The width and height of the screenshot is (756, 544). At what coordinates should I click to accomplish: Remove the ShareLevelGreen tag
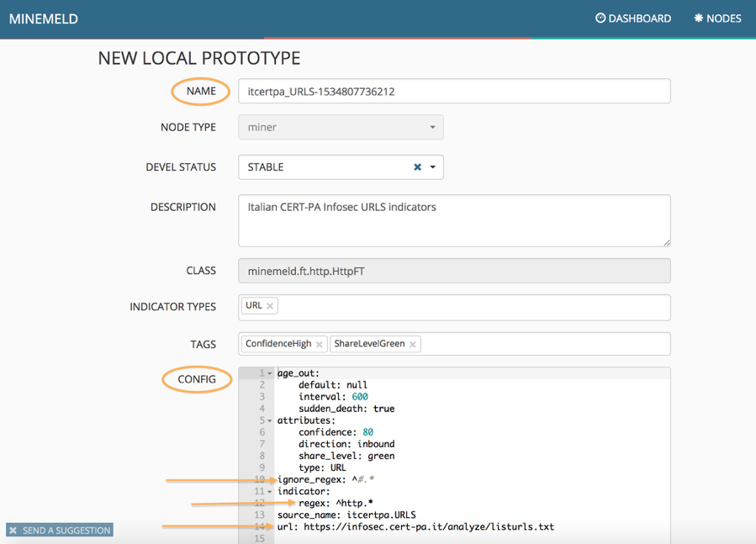pyautogui.click(x=413, y=345)
